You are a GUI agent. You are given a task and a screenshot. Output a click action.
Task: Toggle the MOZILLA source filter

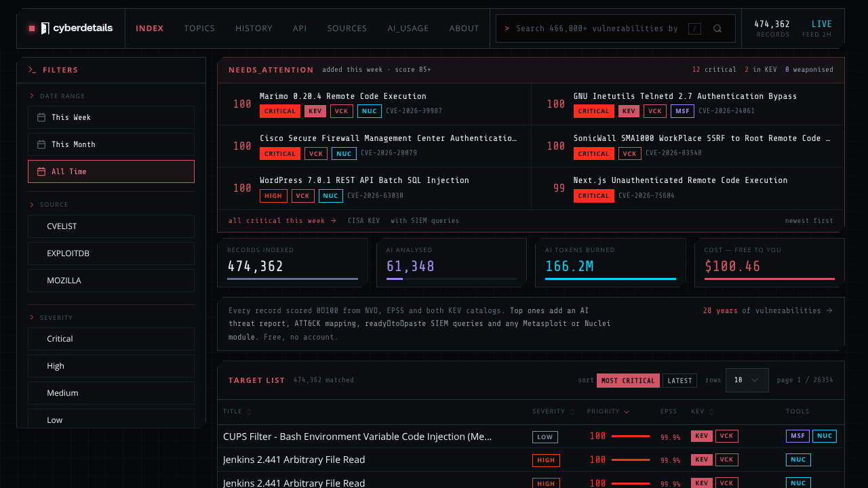click(x=111, y=281)
